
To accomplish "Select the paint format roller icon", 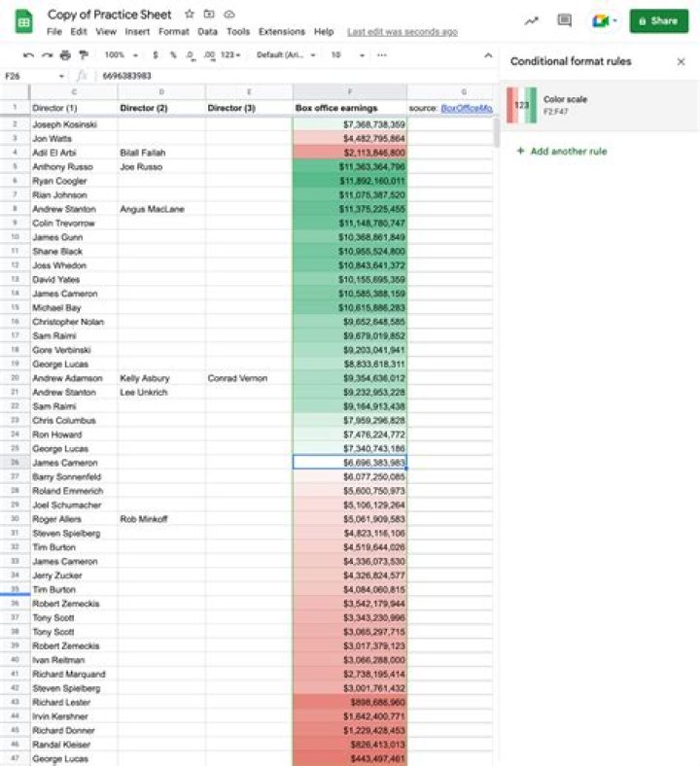I will pos(84,54).
